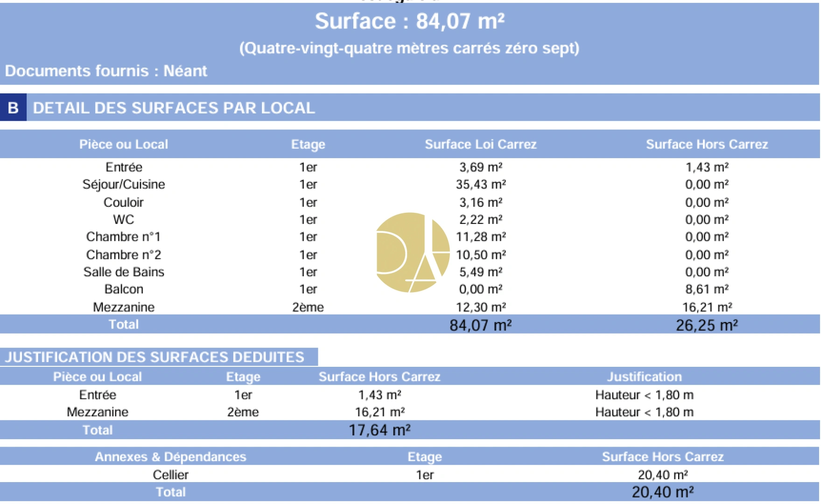The height and width of the screenshot is (504, 821).
Task: Click the 'Surface : 84,07 m²' heading
Action: click(x=409, y=21)
